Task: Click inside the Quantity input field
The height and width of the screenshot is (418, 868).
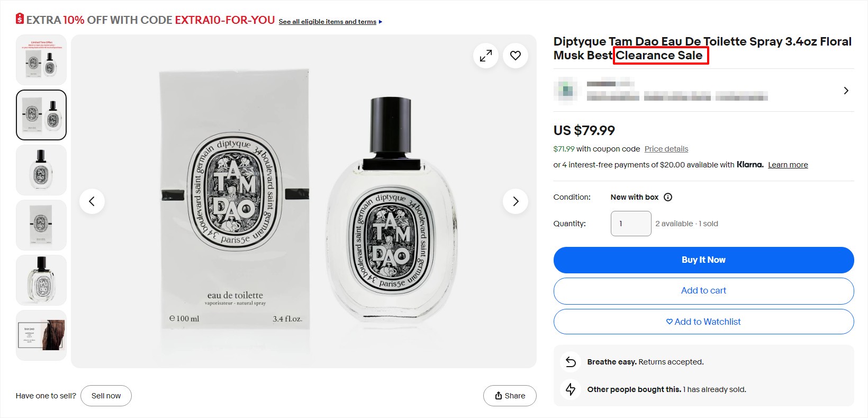Action: coord(630,223)
